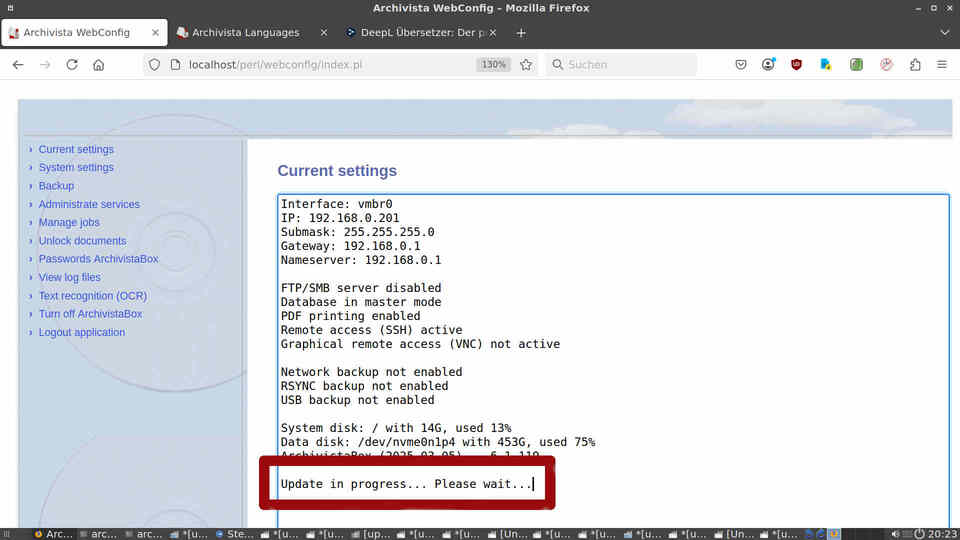Click the tracking protection shield icon
960x540 pixels.
click(154, 64)
